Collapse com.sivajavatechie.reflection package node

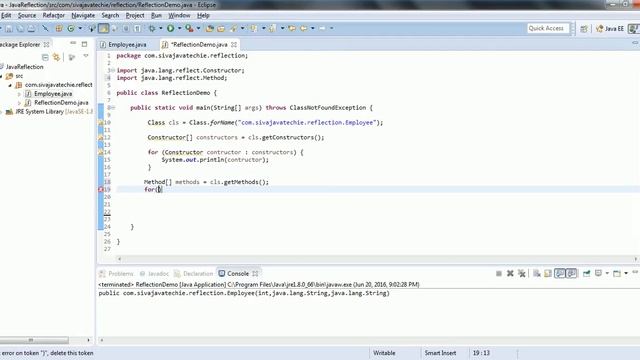(x=10, y=85)
